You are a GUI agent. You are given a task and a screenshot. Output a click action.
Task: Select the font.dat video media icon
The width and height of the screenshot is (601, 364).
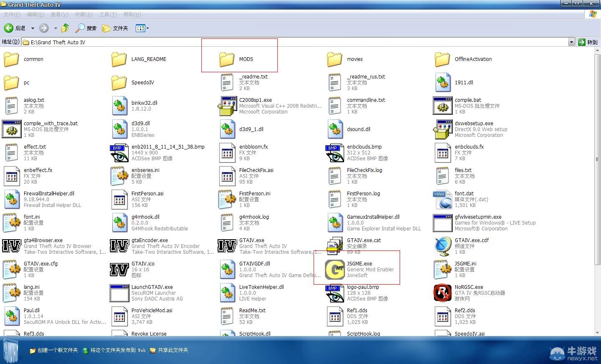pyautogui.click(x=442, y=200)
